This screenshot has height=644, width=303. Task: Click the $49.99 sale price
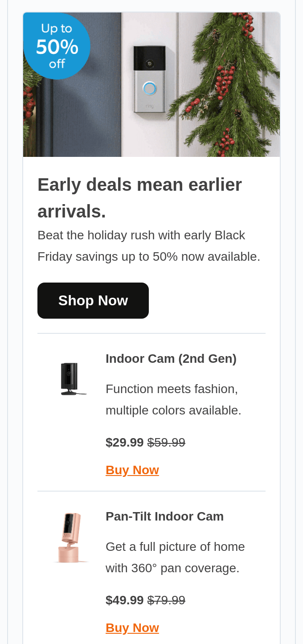[125, 600]
